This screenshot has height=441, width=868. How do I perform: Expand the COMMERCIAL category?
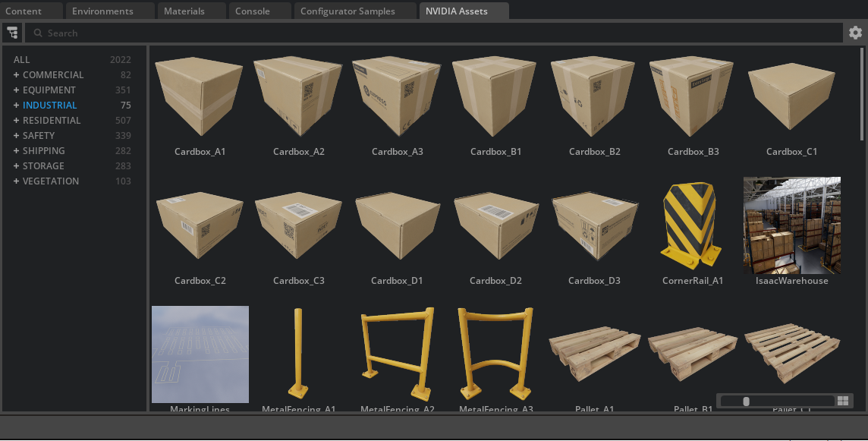click(x=17, y=75)
